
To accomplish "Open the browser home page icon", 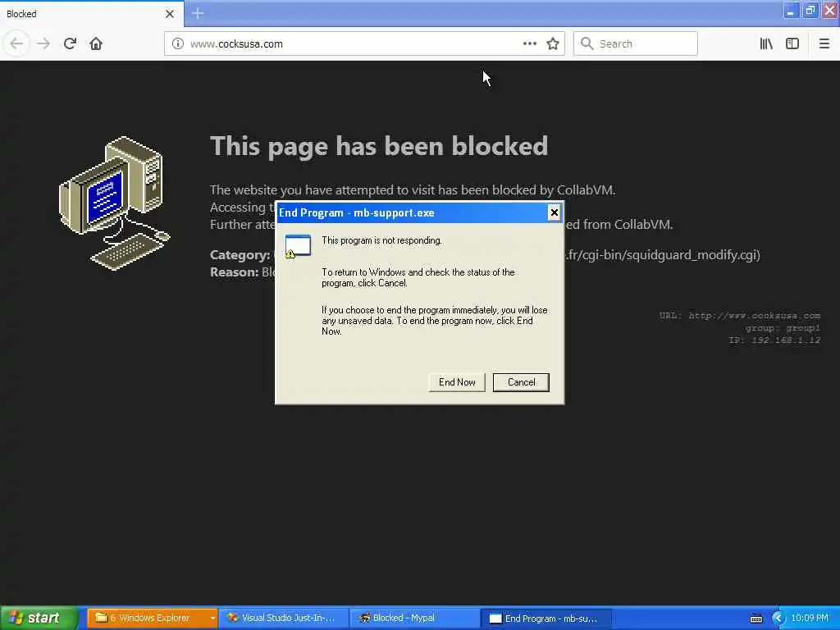I will coord(96,43).
